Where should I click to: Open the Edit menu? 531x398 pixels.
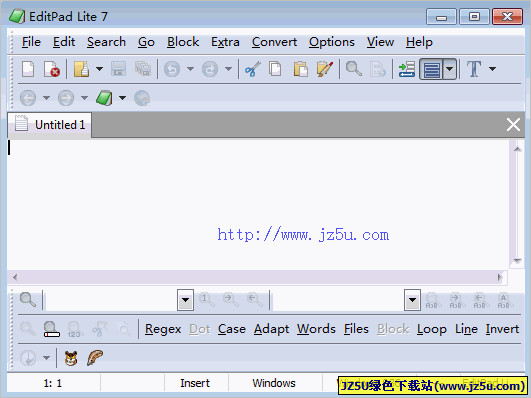pos(64,42)
